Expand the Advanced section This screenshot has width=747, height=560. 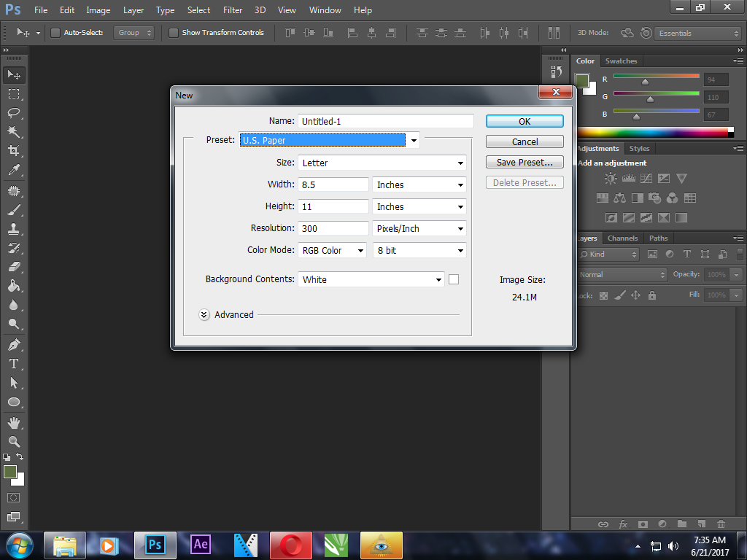[x=204, y=315]
